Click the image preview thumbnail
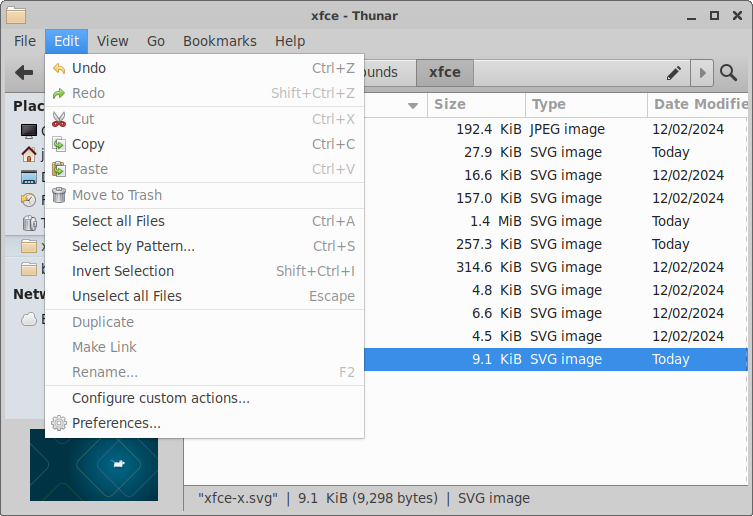 coord(94,465)
